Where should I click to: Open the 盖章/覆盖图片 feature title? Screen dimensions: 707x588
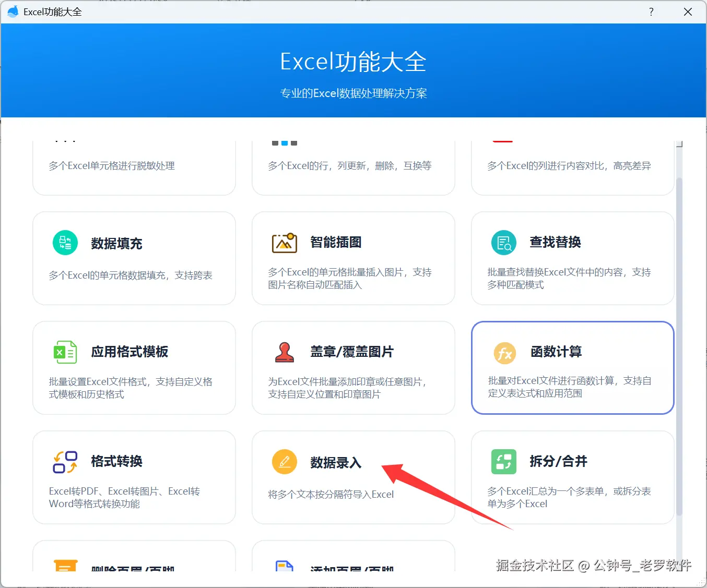[352, 352]
